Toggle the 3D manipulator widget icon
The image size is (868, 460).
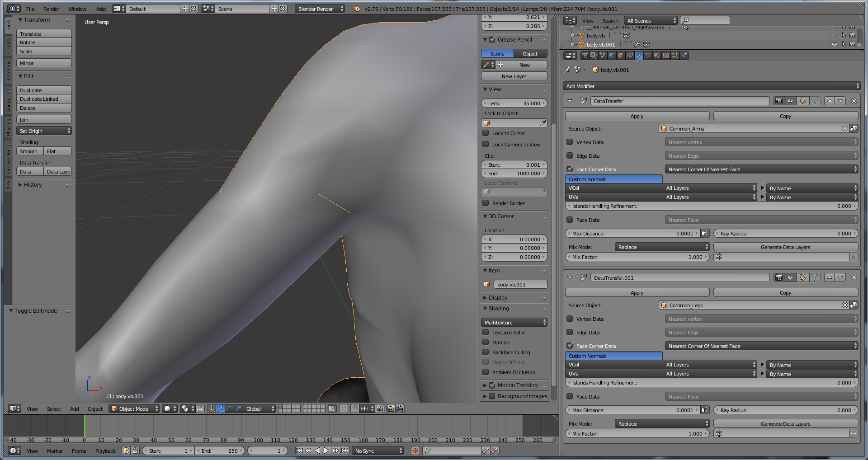coord(211,408)
